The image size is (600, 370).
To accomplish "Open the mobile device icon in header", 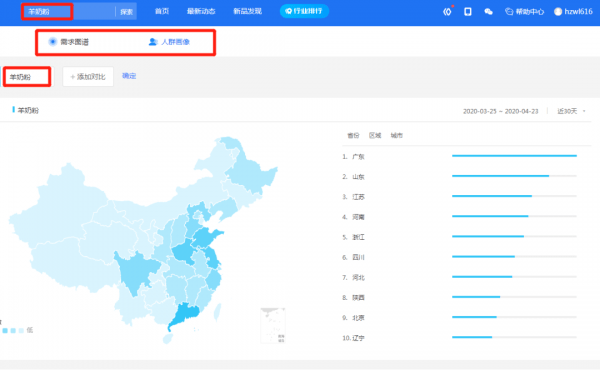I will coord(468,11).
